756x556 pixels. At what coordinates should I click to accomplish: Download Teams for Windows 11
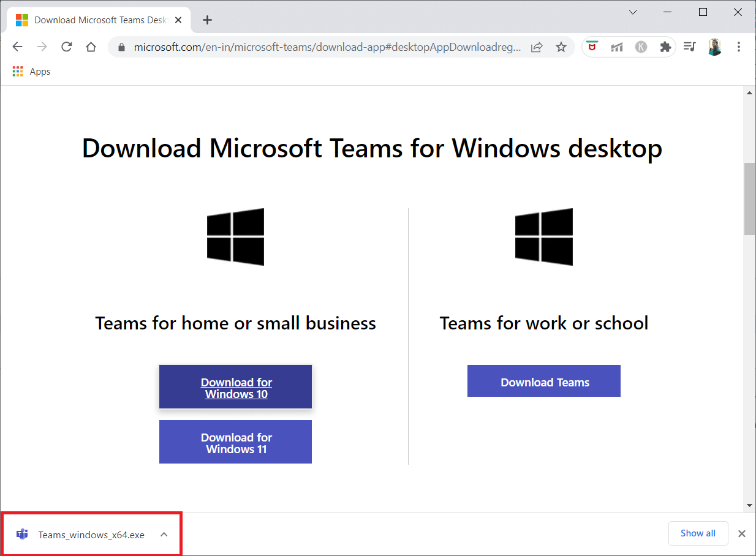(236, 442)
